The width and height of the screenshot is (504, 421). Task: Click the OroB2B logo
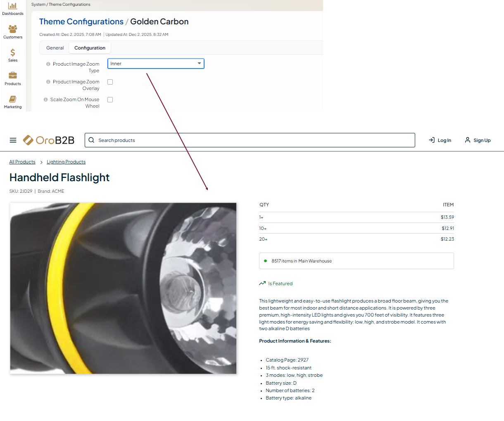(49, 140)
